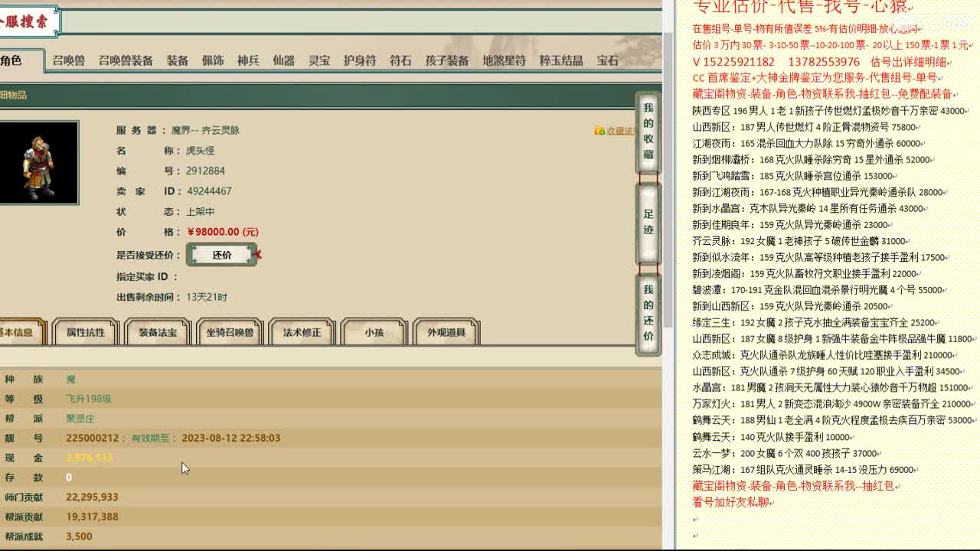The height and width of the screenshot is (551, 980).
Task: Open 我的收藏 side panel button
Action: tap(648, 132)
